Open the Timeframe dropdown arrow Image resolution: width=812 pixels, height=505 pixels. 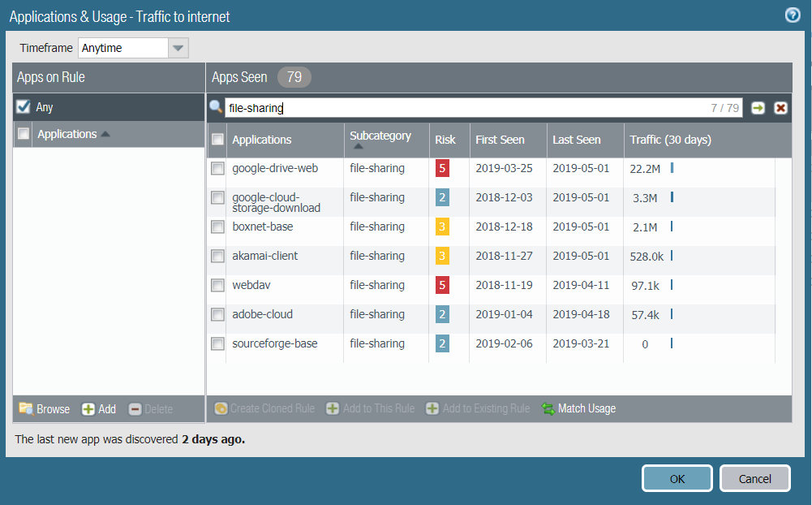click(x=178, y=48)
